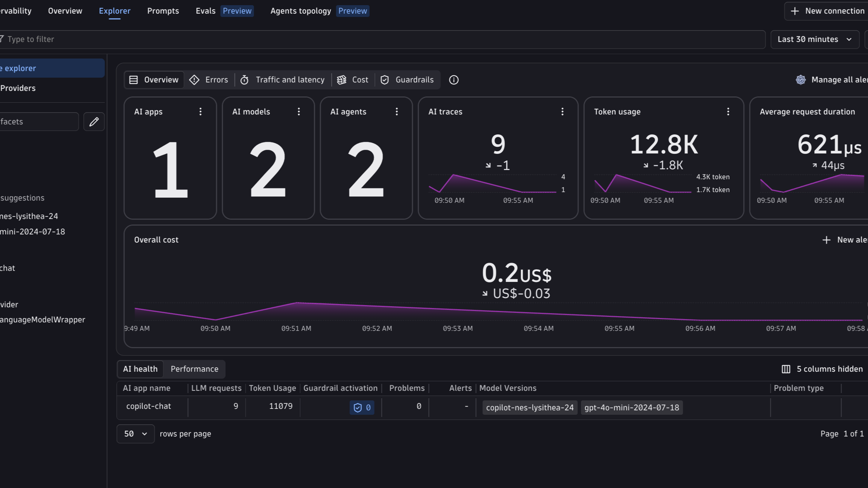The height and width of the screenshot is (488, 868).
Task: Click the columns icon next to 5 columns hidden
Action: coord(786,369)
